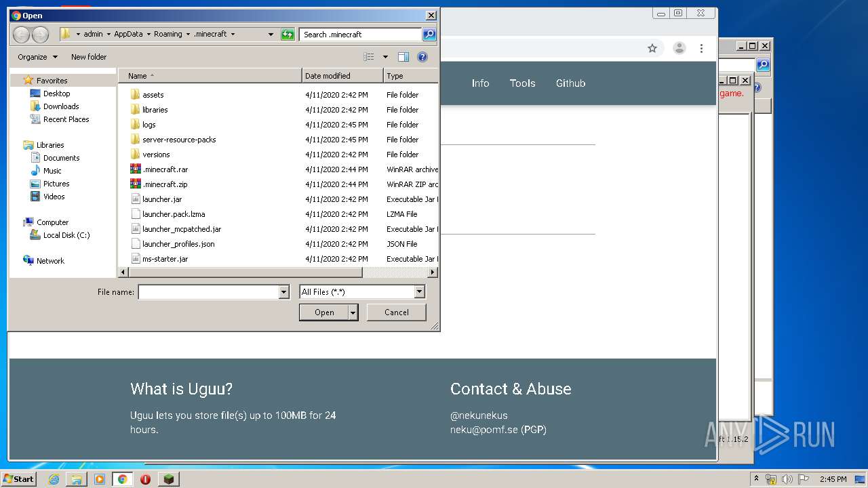Screen dimensions: 868x488
Task: Select the launcher.jar file
Action: click(x=162, y=199)
